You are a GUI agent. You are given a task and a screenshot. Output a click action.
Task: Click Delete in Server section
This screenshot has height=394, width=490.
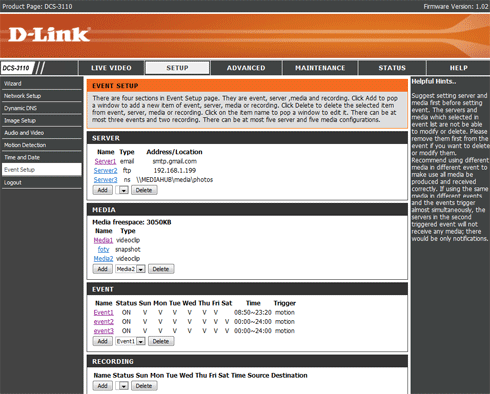click(144, 190)
